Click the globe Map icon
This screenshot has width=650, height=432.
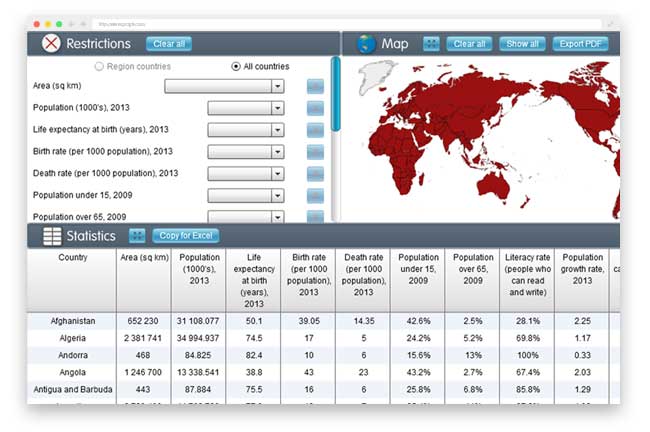[367, 44]
